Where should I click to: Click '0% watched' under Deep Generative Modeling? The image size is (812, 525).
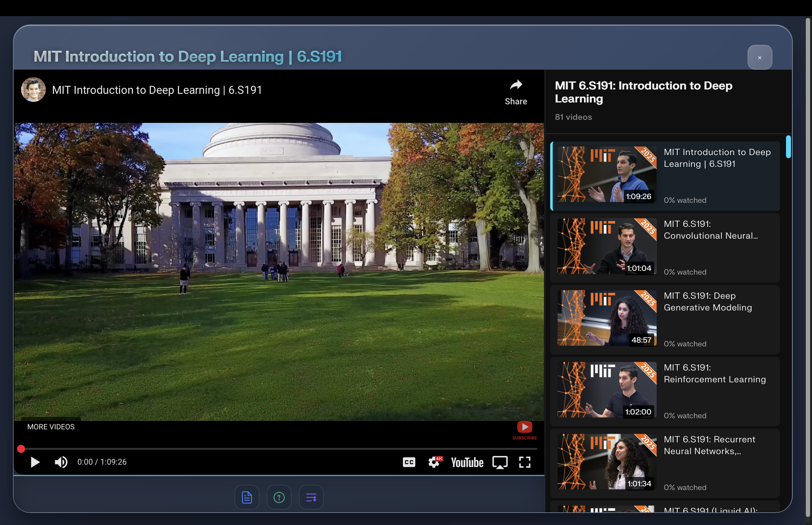click(x=685, y=344)
